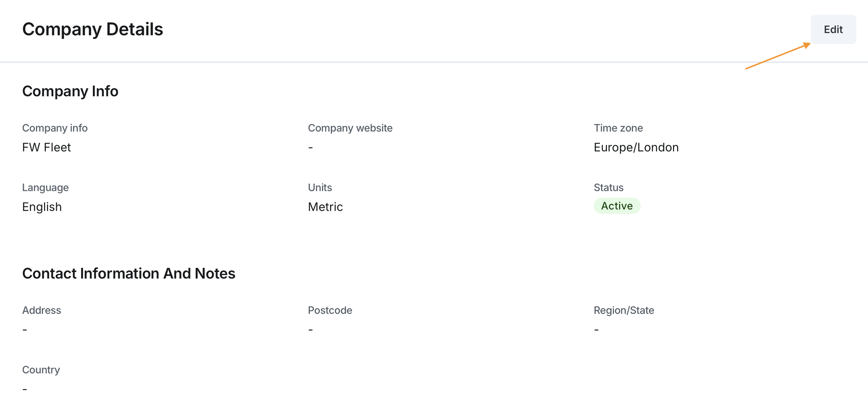Click the Region/State field label
The height and width of the screenshot is (416, 868).
coord(623,310)
